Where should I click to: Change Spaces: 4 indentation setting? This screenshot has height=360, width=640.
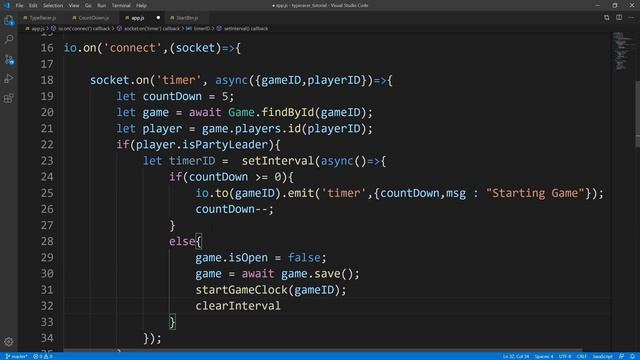coord(544,356)
